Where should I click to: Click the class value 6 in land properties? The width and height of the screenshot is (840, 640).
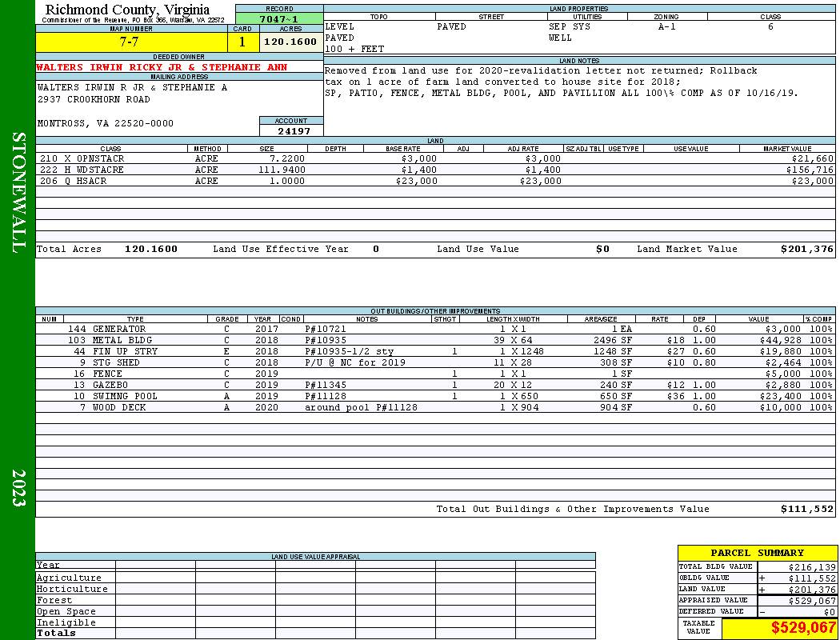pyautogui.click(x=770, y=26)
